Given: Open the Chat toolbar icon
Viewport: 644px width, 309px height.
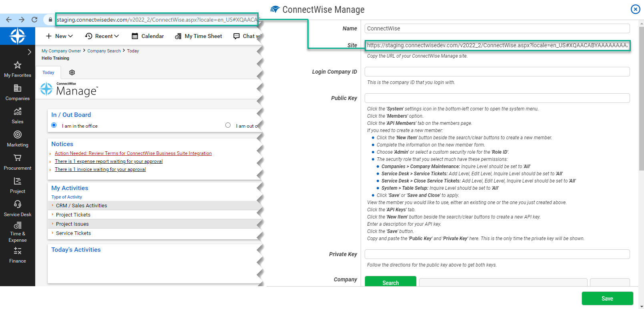Looking at the screenshot, I should point(237,36).
